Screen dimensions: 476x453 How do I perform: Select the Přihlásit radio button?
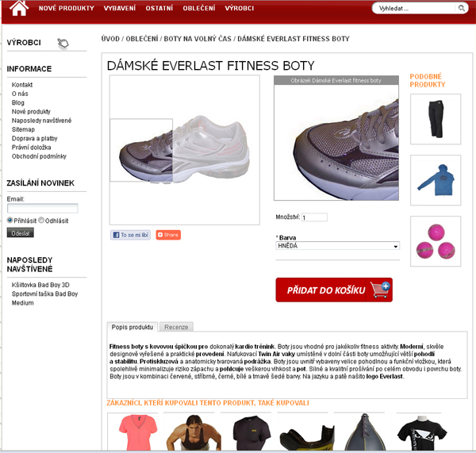coord(10,220)
